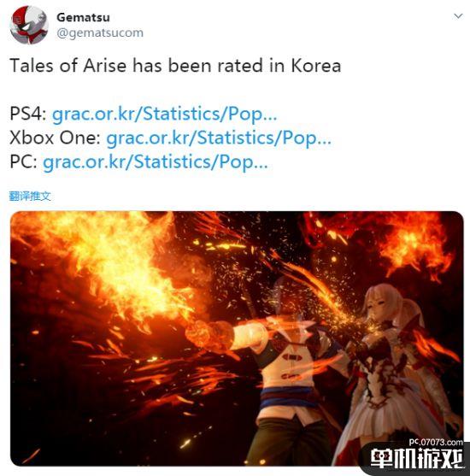Open the Xbox One grac.or.kr rating link
Screen dimensions: 470x476
[x=219, y=138]
